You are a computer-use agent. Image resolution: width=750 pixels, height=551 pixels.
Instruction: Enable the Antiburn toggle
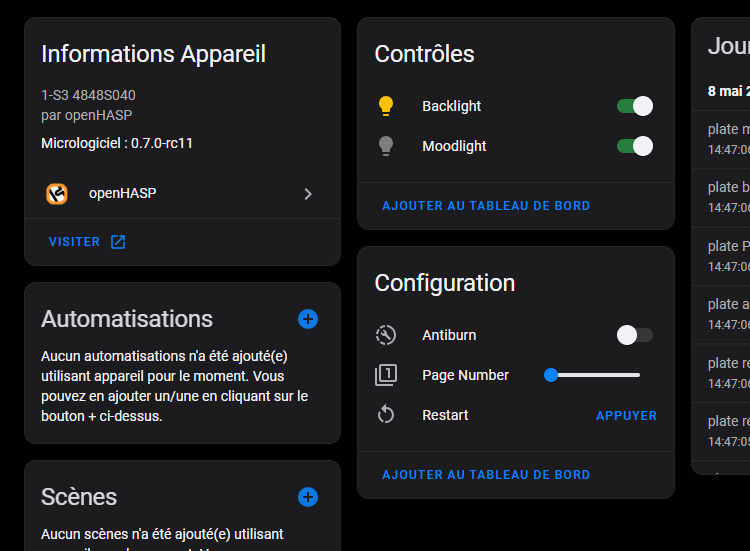point(635,335)
